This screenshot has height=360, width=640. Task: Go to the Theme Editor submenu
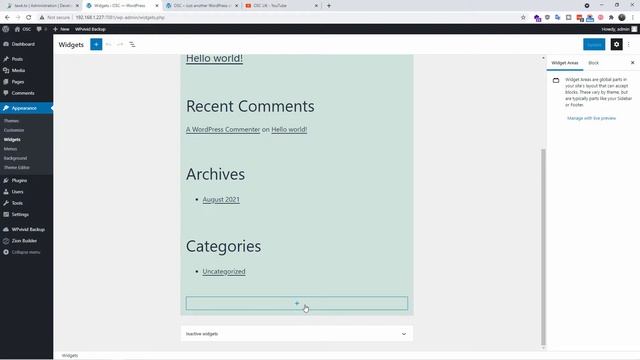17,168
